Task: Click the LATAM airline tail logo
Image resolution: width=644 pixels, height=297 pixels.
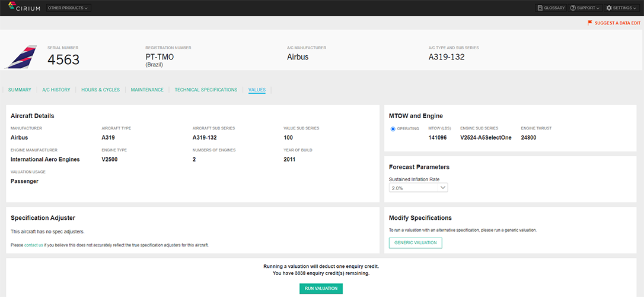Action: (x=21, y=57)
